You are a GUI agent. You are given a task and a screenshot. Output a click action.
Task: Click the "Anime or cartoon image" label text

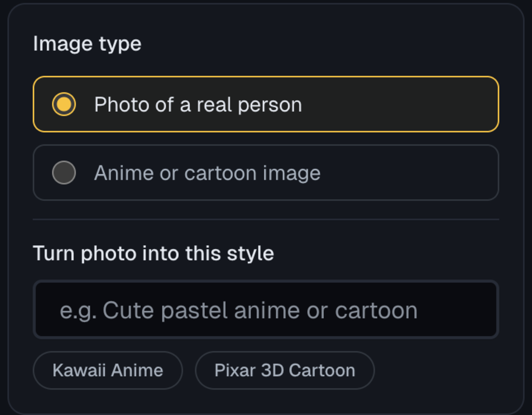point(207,173)
